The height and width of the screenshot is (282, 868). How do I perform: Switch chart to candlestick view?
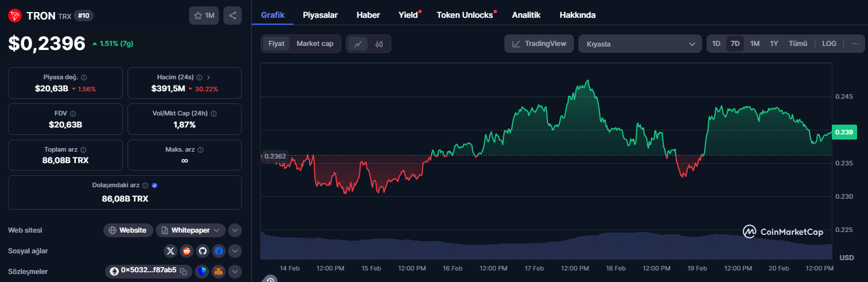pyautogui.click(x=379, y=44)
